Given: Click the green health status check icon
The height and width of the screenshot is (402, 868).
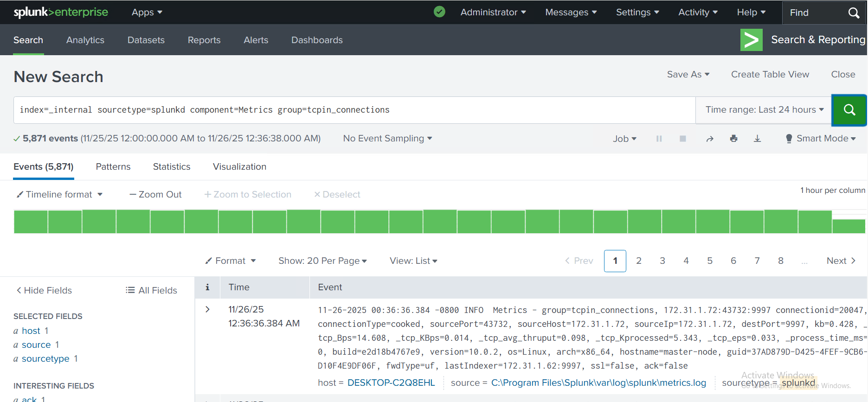Looking at the screenshot, I should point(439,12).
